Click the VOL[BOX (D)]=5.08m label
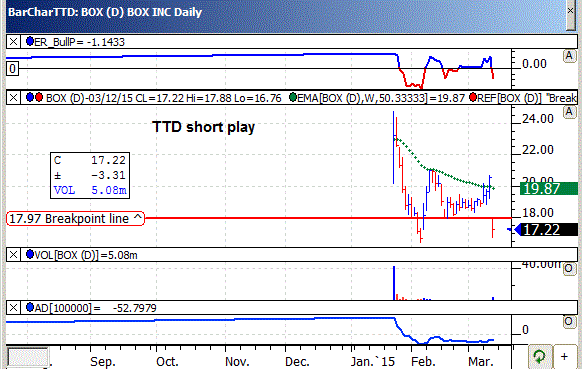The image size is (582, 369). tap(86, 255)
